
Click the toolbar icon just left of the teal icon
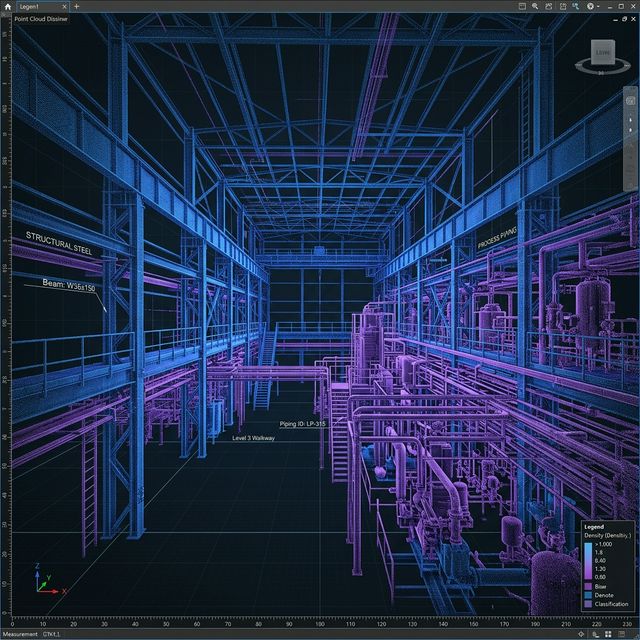(563, 6)
